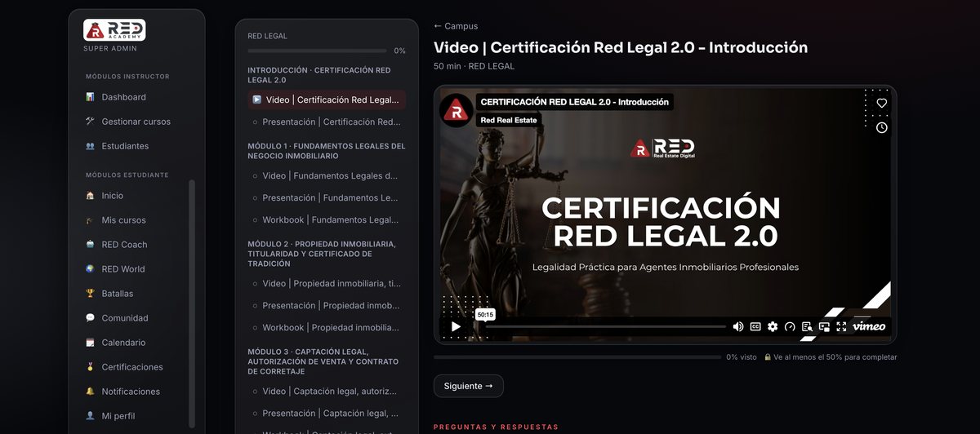The width and height of the screenshot is (980, 434).
Task: Click the Comunidad speech bubble icon
Action: coord(90,318)
